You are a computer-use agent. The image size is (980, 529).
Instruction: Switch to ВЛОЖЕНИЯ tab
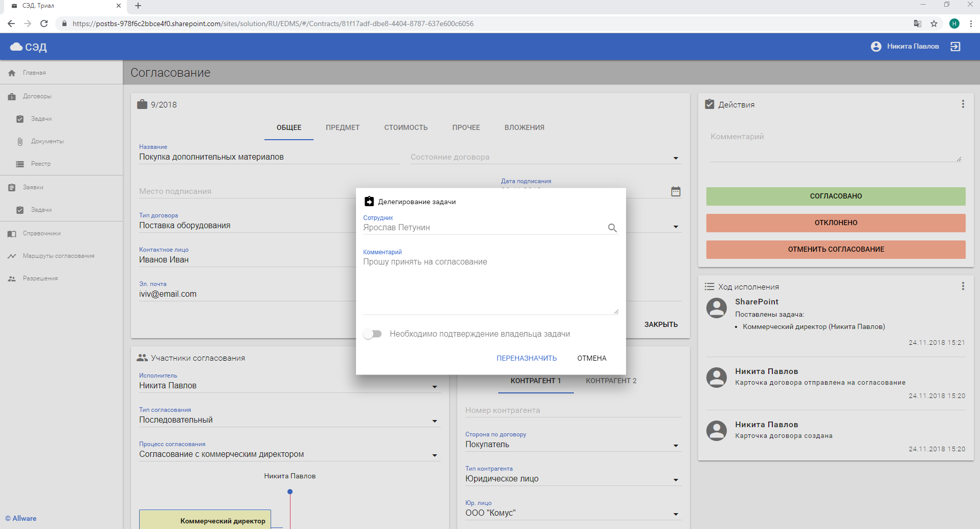point(524,128)
